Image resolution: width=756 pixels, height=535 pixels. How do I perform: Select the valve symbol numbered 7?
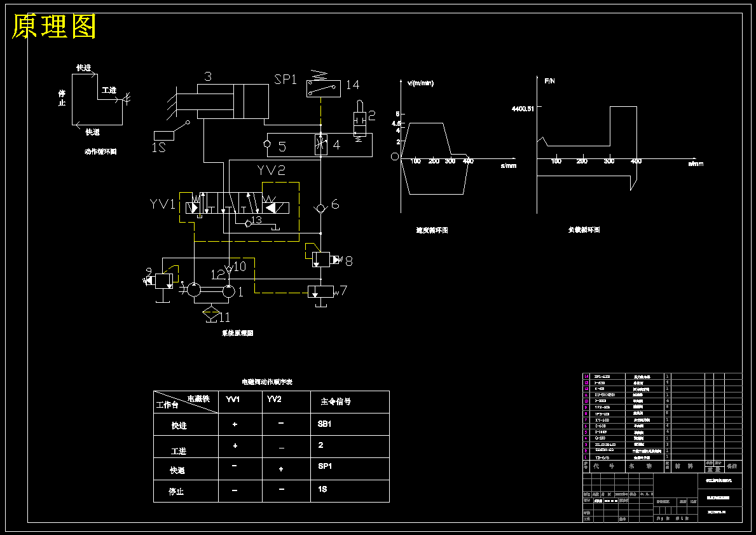[x=321, y=292]
